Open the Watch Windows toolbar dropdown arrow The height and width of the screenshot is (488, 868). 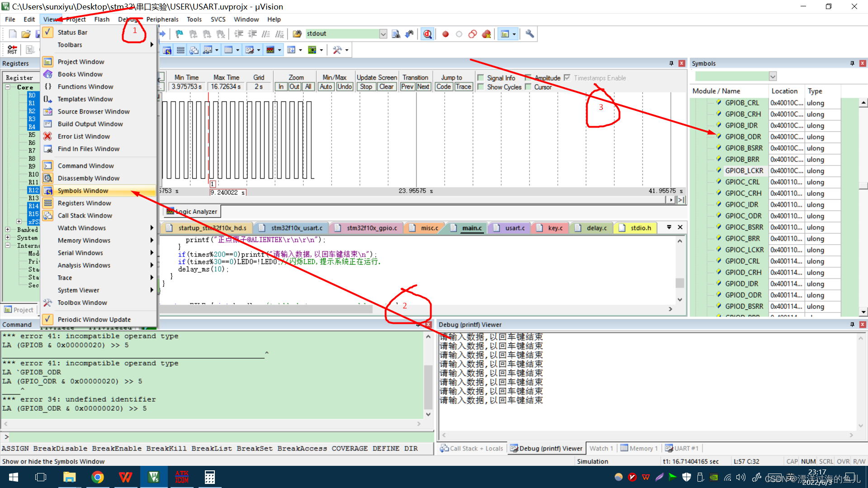(x=217, y=50)
